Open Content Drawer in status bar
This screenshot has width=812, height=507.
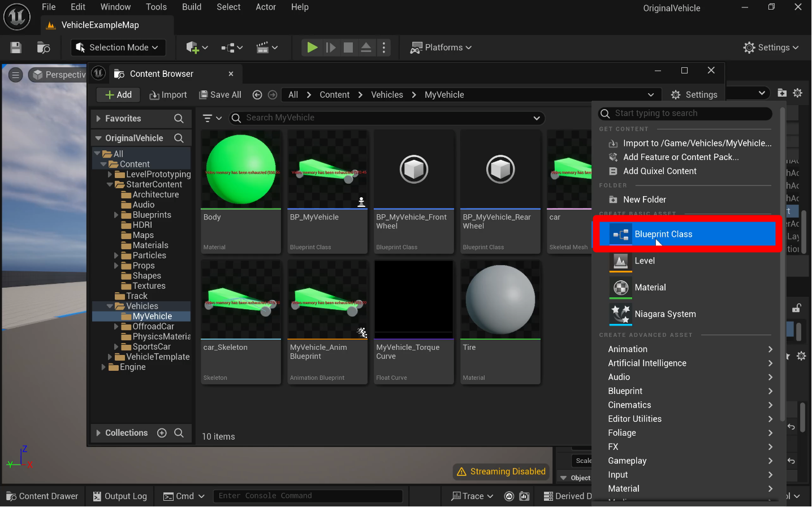click(x=42, y=496)
